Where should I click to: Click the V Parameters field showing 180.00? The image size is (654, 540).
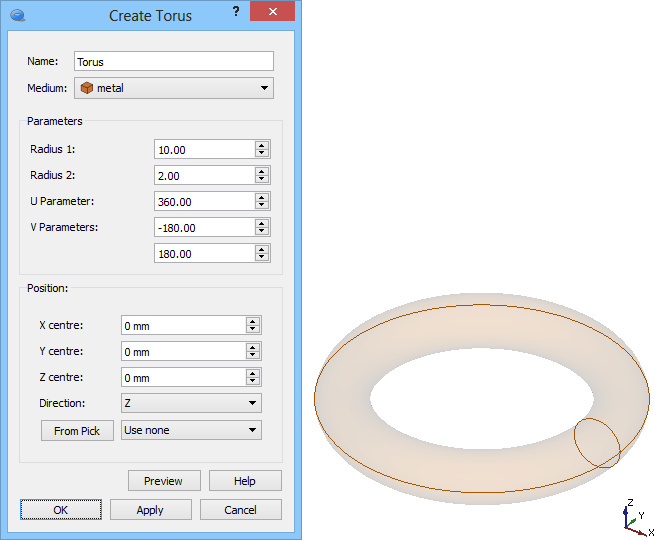coord(204,253)
